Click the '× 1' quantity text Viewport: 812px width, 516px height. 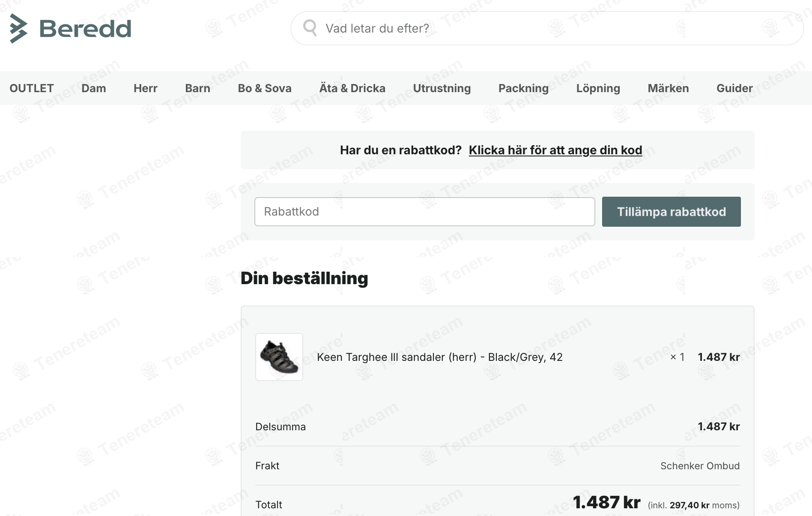[677, 357]
